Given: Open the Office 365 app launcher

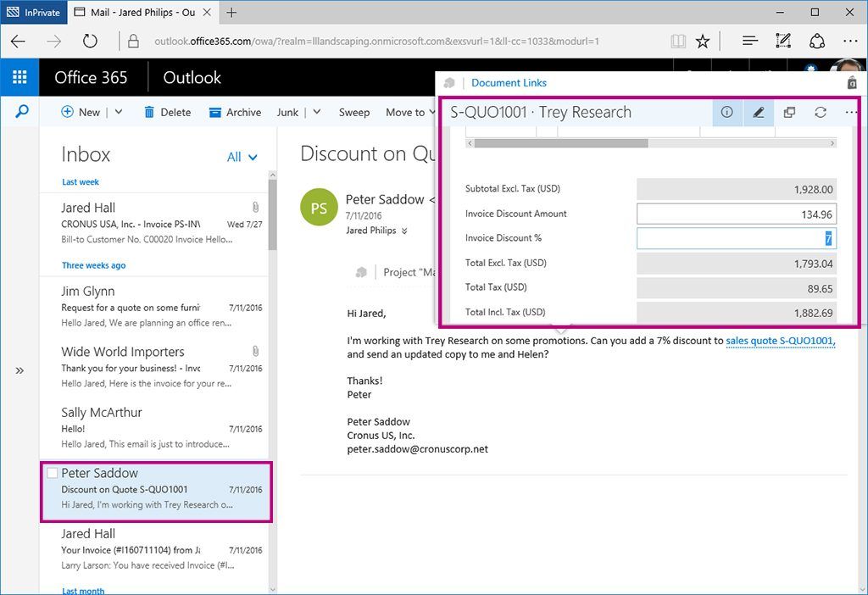Looking at the screenshot, I should click(19, 77).
